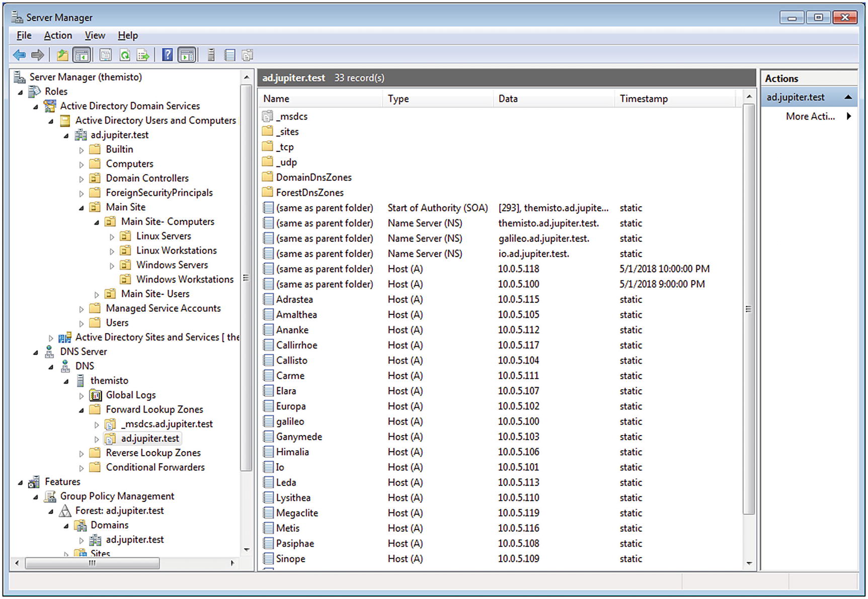Open the Action menu
The image size is (868, 599).
(58, 35)
